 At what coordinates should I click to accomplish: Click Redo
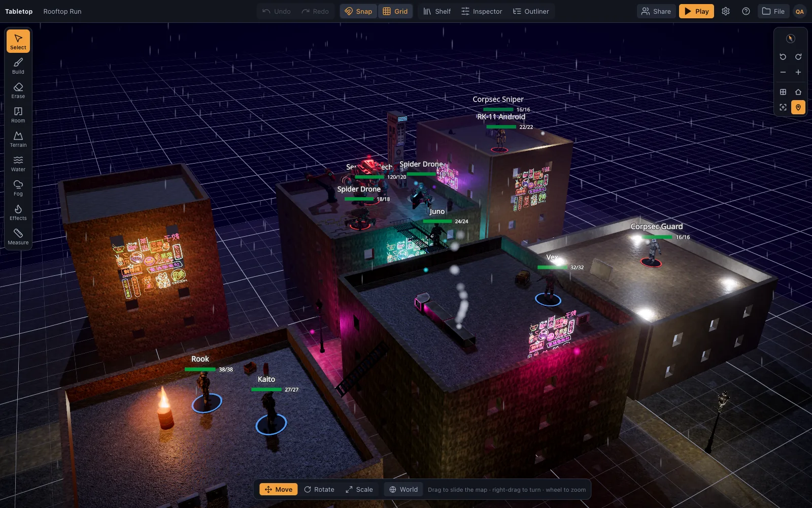click(x=315, y=11)
